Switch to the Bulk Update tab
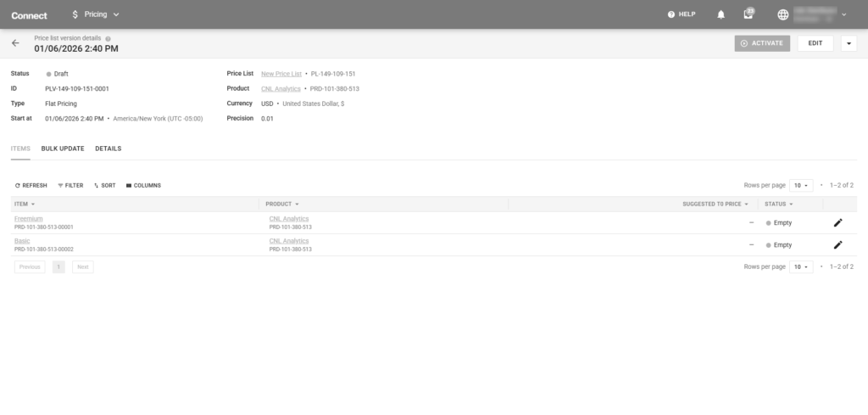Image resolution: width=868 pixels, height=415 pixels. point(63,149)
